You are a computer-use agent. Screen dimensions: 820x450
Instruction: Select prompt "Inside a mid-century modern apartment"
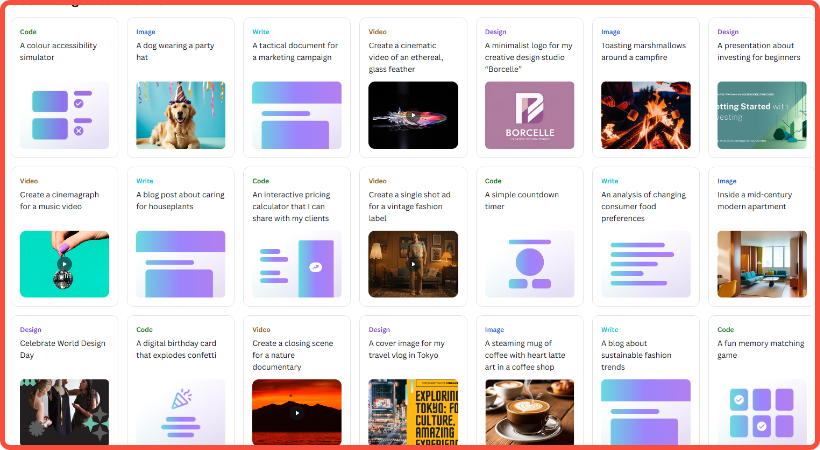pos(755,200)
